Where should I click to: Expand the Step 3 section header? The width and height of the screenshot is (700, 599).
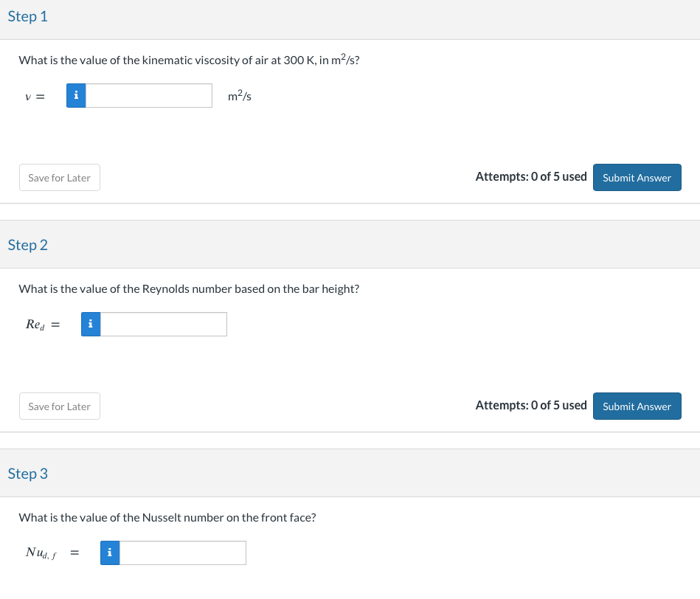[x=27, y=473]
